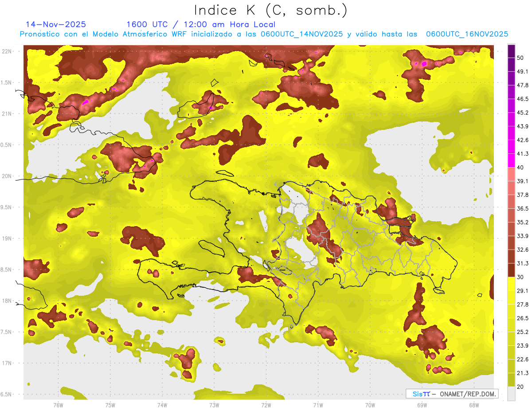532x411 pixels.
Task: Click the '31.3' color scale value
Action: (522, 263)
